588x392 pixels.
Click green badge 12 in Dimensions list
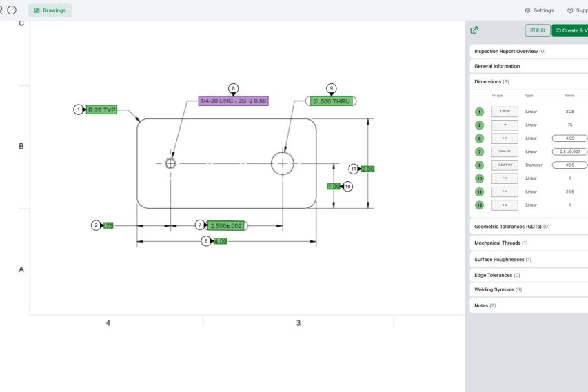tap(479, 205)
